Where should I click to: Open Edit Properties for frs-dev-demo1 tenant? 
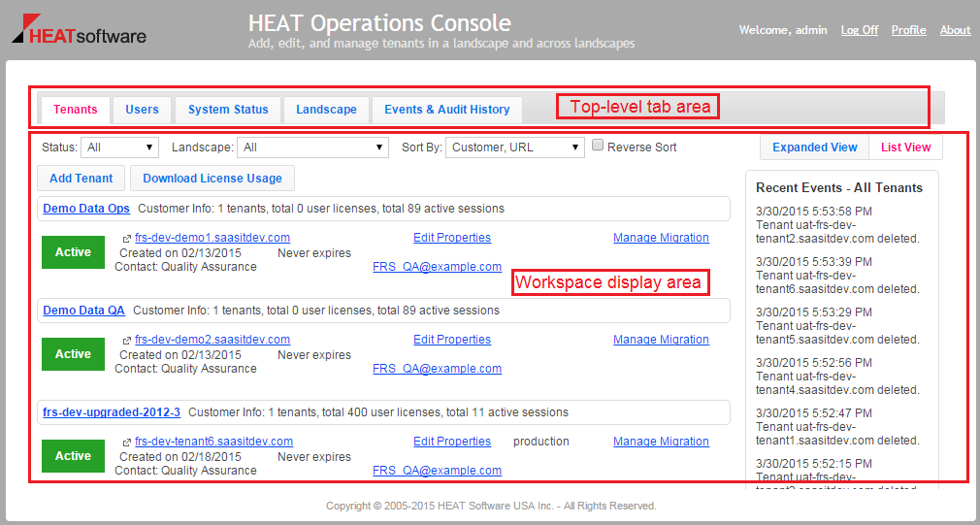click(x=452, y=238)
